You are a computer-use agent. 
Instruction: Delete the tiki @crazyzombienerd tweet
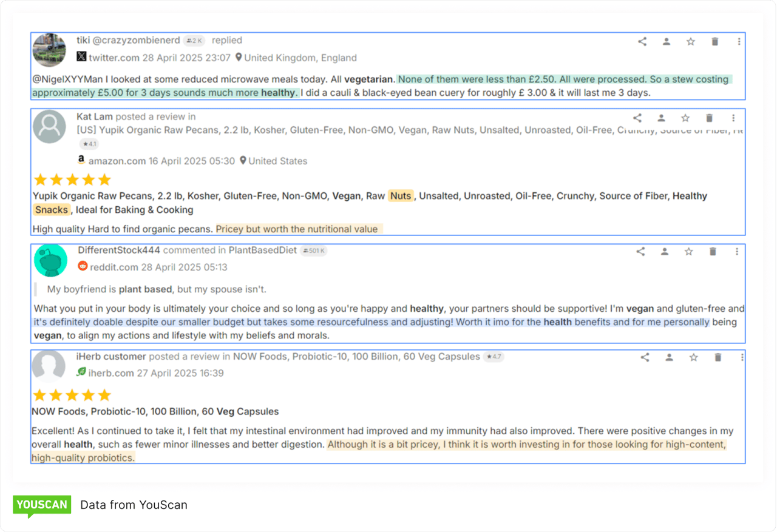[715, 41]
